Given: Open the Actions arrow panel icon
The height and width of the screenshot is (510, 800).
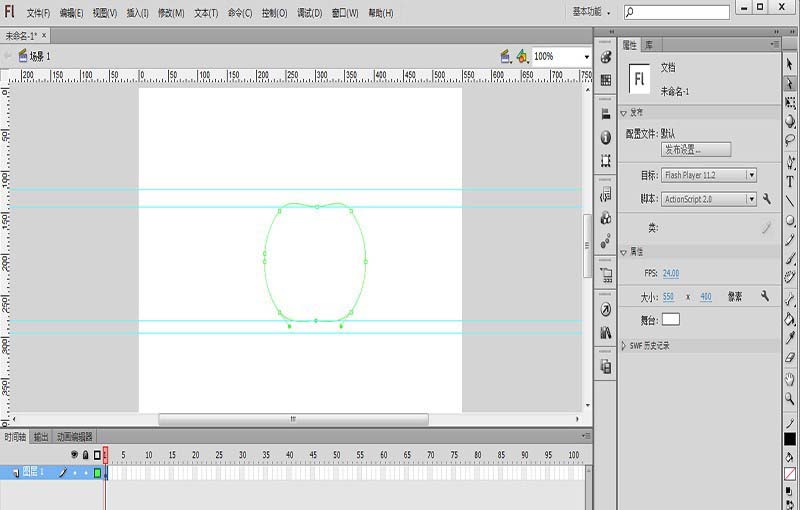Looking at the screenshot, I should tap(606, 310).
